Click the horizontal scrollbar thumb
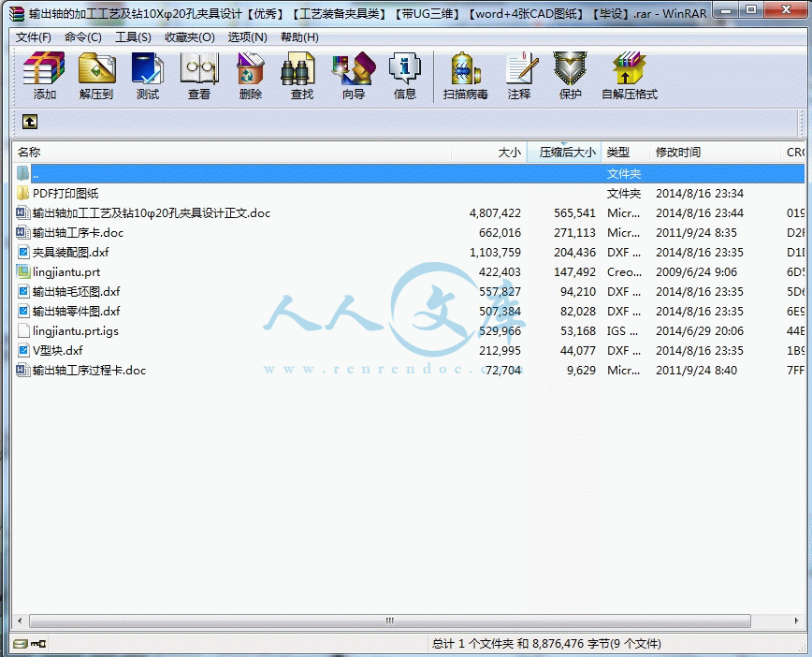Screen dimensions: 812x657 point(390,620)
